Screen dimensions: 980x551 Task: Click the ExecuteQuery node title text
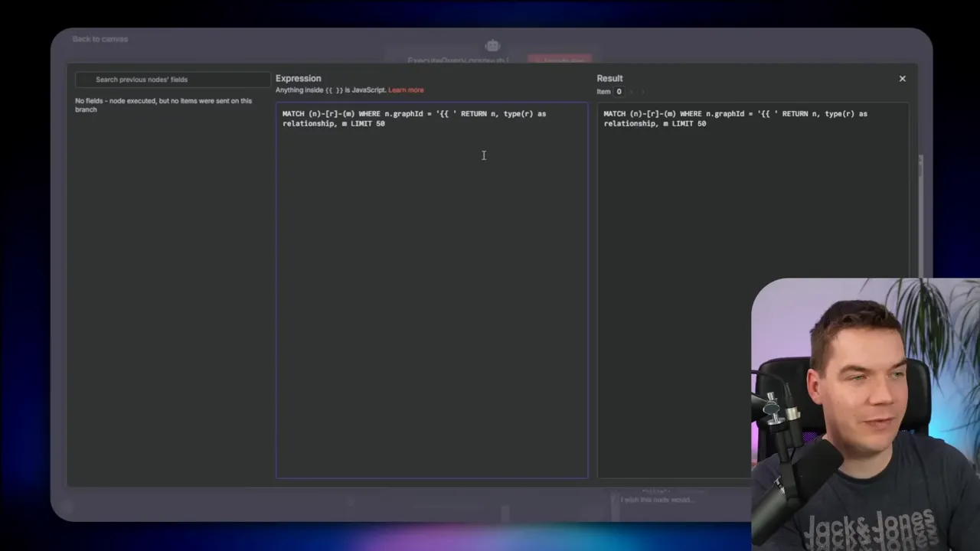458,60
